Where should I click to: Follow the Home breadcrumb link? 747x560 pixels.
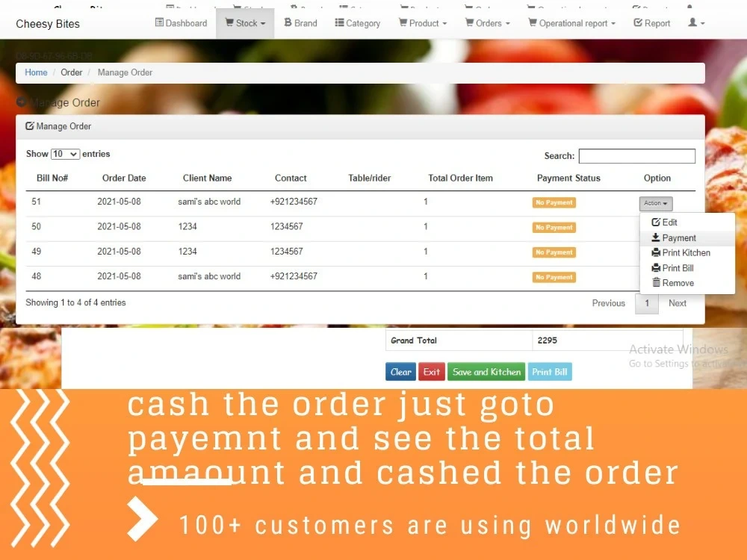tap(36, 72)
